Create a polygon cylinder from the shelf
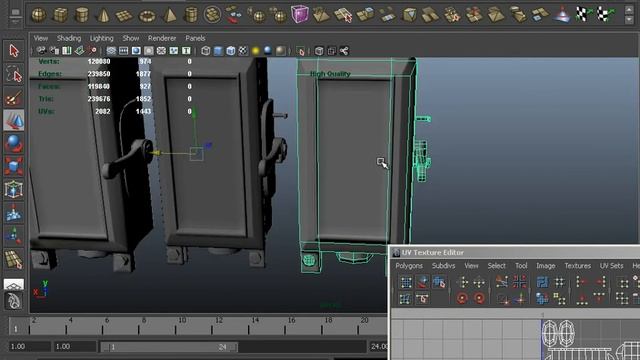640x360 pixels. coord(82,15)
